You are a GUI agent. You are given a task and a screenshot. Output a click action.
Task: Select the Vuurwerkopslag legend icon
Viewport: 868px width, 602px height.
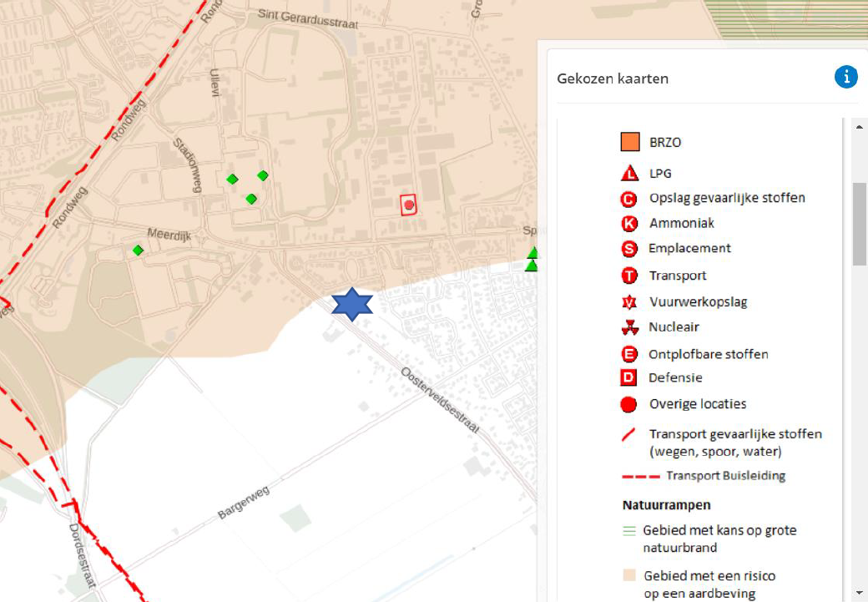629,301
